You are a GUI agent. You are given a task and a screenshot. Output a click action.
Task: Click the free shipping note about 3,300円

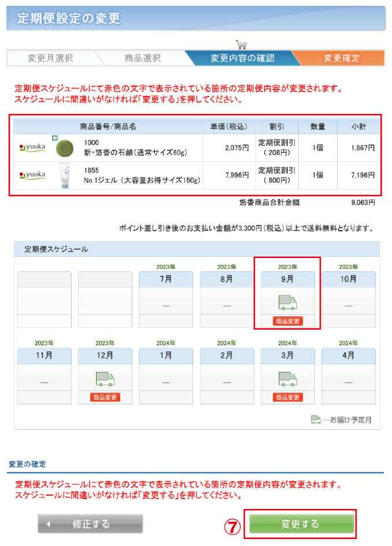[x=247, y=228]
